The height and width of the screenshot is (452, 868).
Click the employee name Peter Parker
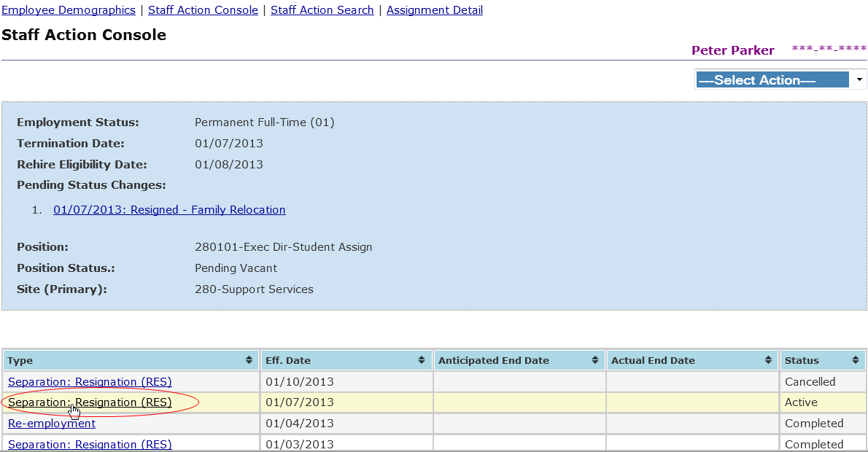[x=732, y=50]
